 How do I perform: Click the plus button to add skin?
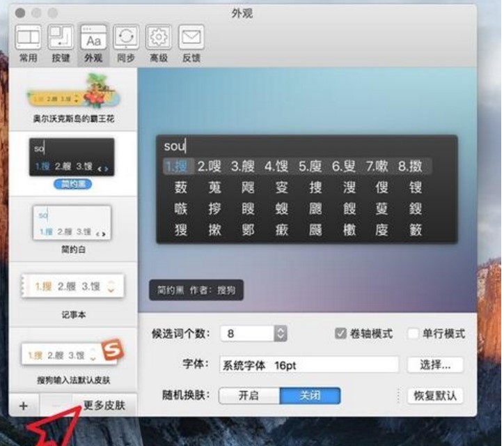(24, 406)
